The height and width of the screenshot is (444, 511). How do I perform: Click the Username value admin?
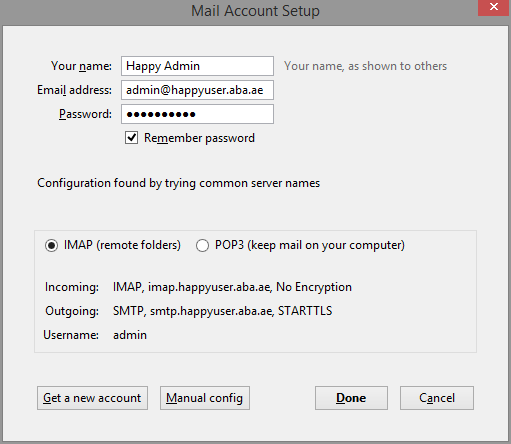tap(130, 335)
